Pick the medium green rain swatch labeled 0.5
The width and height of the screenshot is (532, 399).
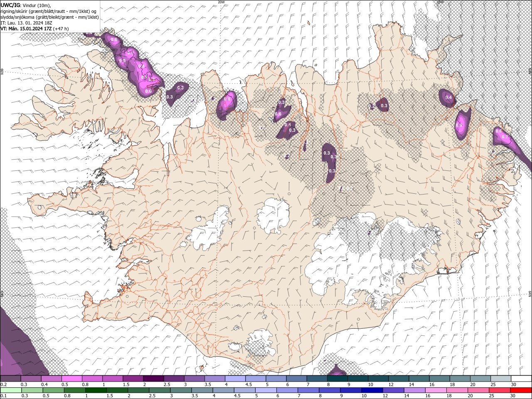tap(53, 390)
